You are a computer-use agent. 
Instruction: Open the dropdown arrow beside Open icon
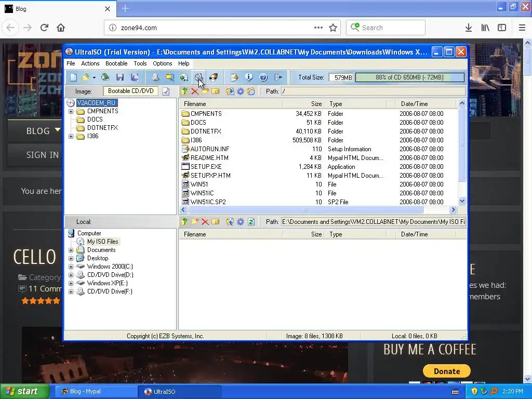click(x=94, y=77)
